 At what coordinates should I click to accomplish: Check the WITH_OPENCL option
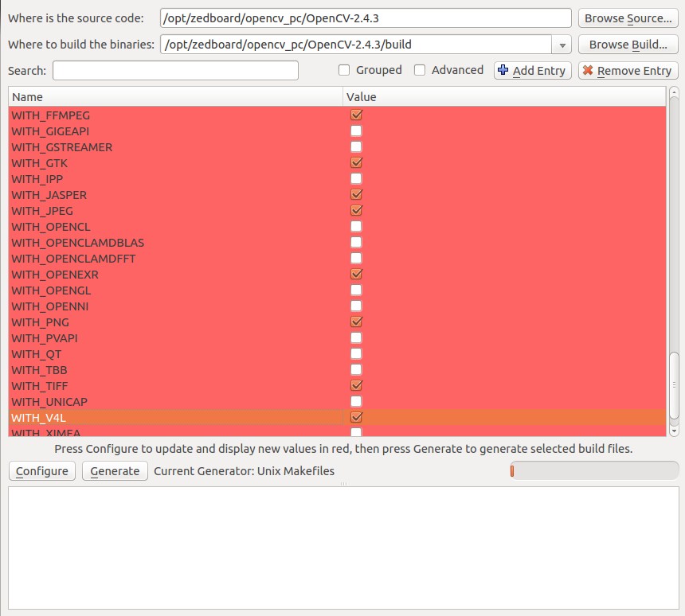[357, 226]
